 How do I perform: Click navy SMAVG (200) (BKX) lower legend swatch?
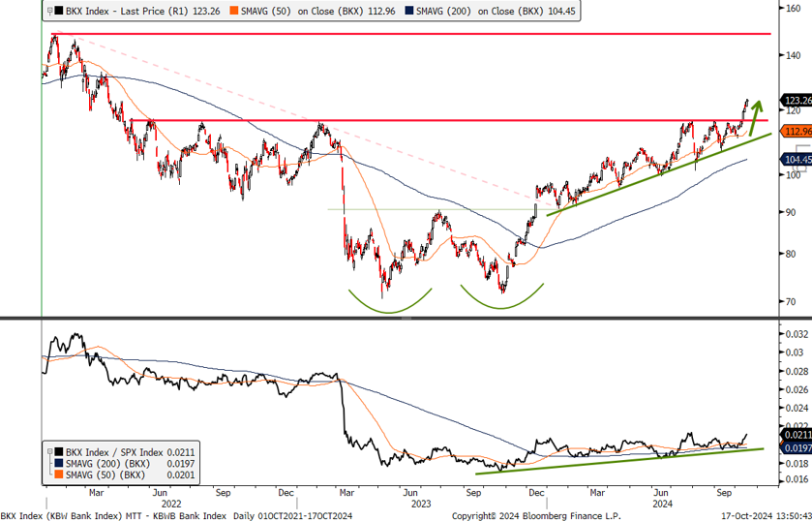(x=59, y=464)
